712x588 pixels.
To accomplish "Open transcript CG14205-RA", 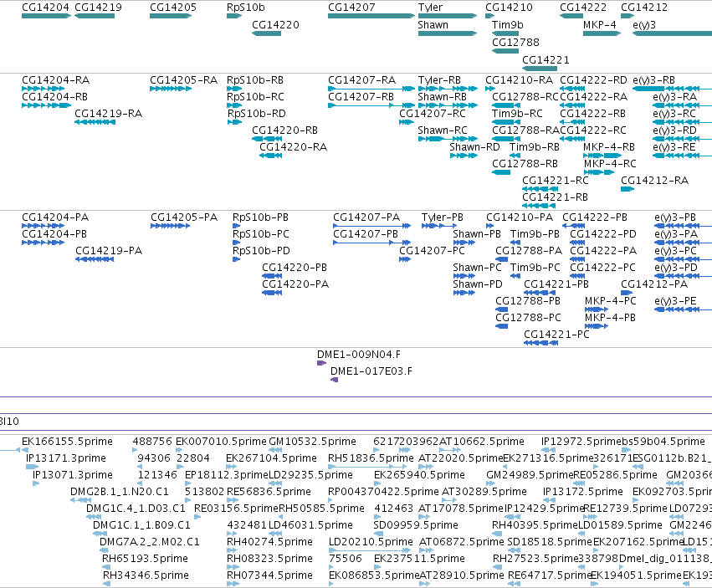I will click(184, 80).
